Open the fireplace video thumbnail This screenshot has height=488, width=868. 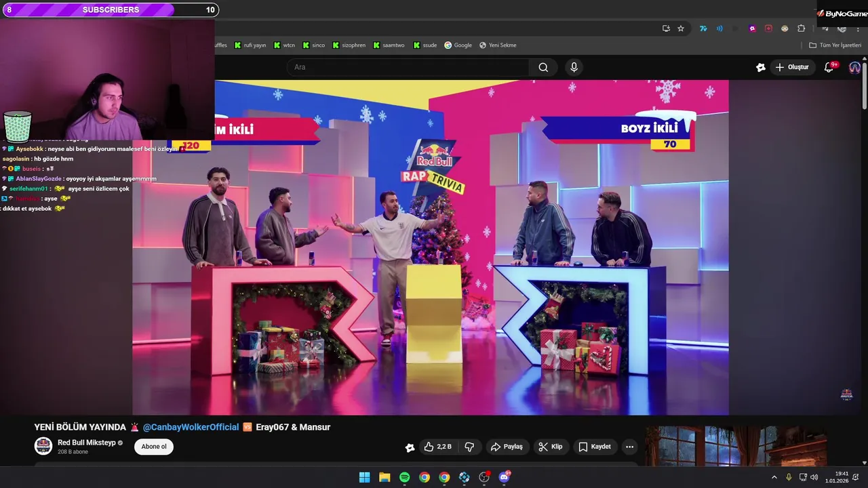(x=736, y=446)
